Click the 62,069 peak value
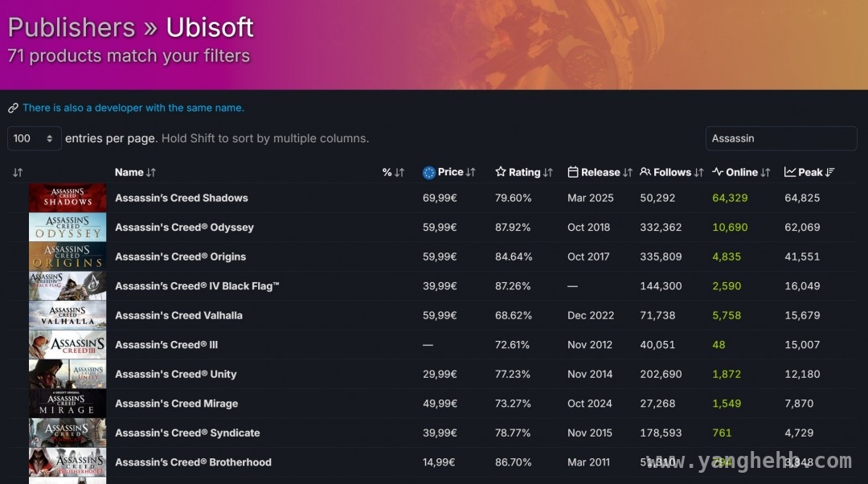Viewport: 868px width, 484px height. pos(802,227)
